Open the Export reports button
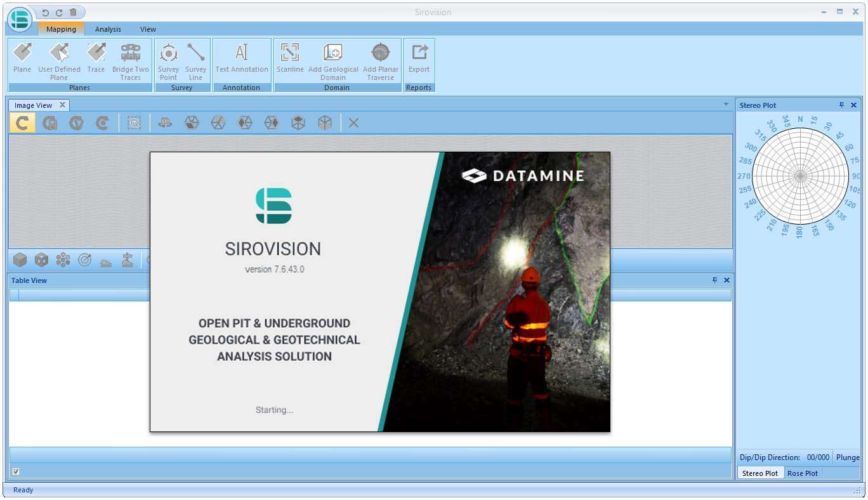This screenshot has height=500, width=868. 419,58
